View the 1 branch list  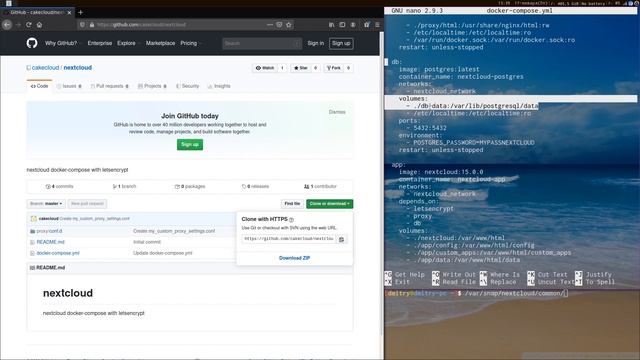124,187
